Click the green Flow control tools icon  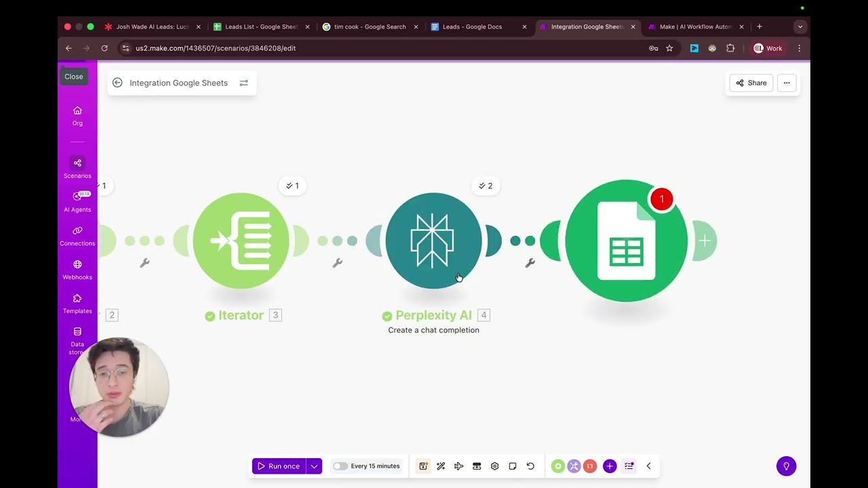557,466
